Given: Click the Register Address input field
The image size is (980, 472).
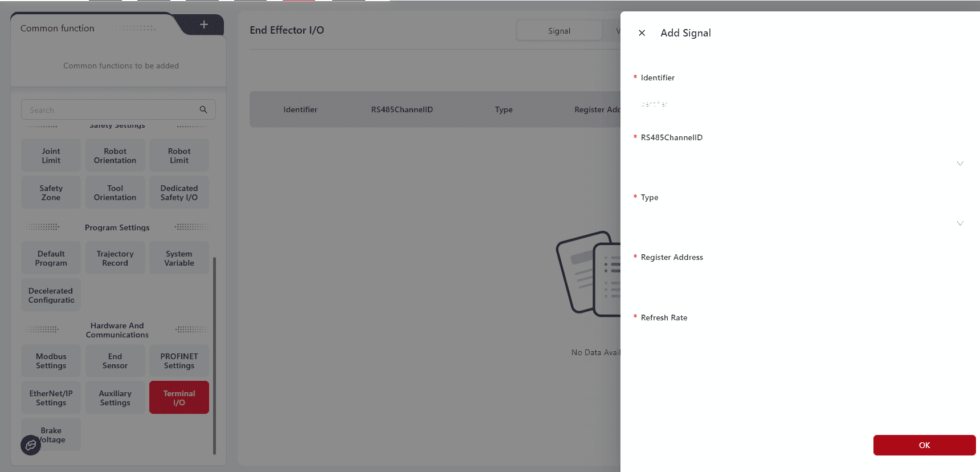Looking at the screenshot, I should [x=798, y=284].
